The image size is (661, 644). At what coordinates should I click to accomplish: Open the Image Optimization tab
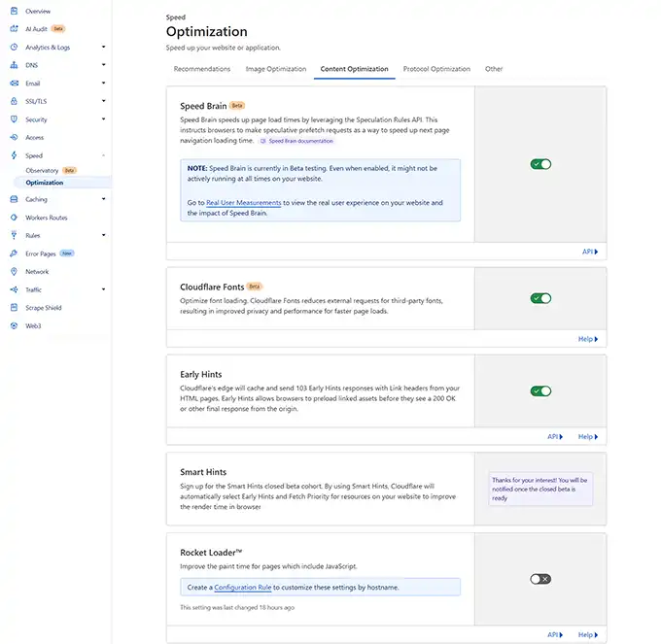point(276,69)
